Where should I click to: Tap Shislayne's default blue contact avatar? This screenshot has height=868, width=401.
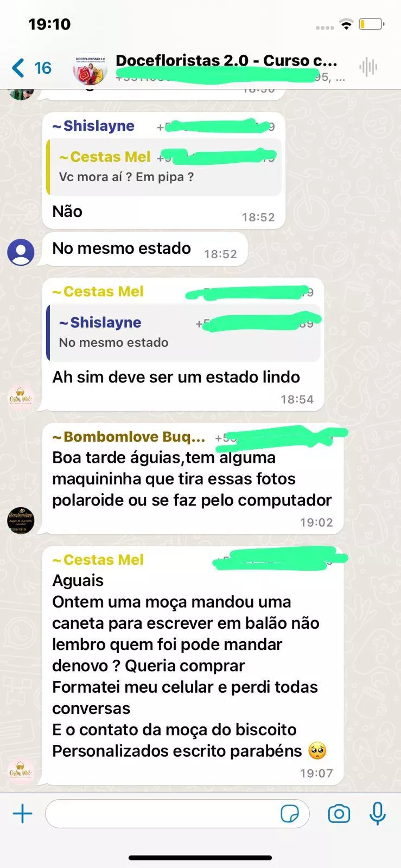pyautogui.click(x=21, y=252)
